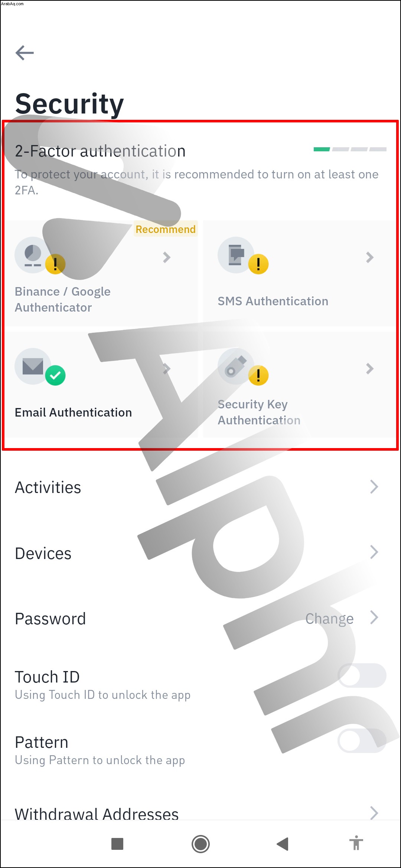401x868 pixels.
Task: Tap the Security Key USB icon
Action: (x=236, y=366)
